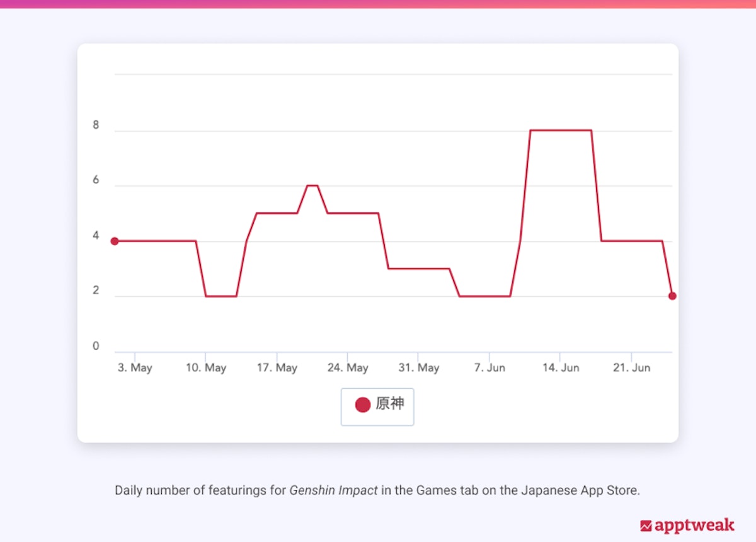Click the y-axis label 8
This screenshot has width=756, height=542.
[94, 124]
